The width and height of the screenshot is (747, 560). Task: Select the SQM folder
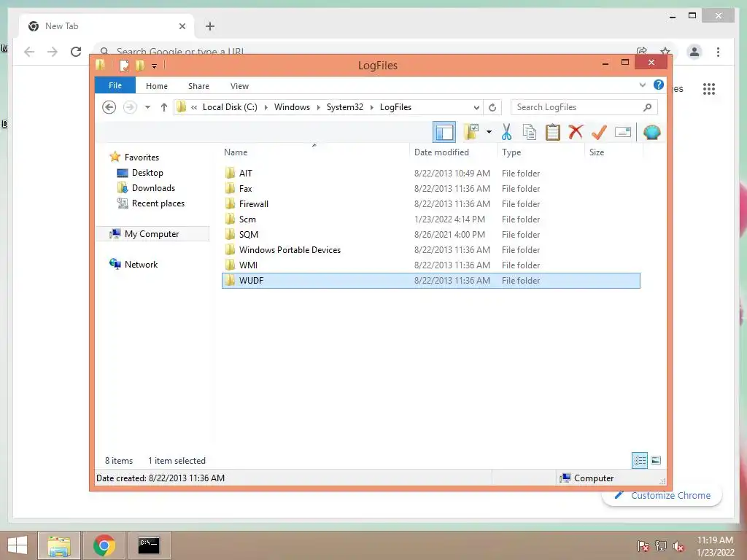coord(430,234)
